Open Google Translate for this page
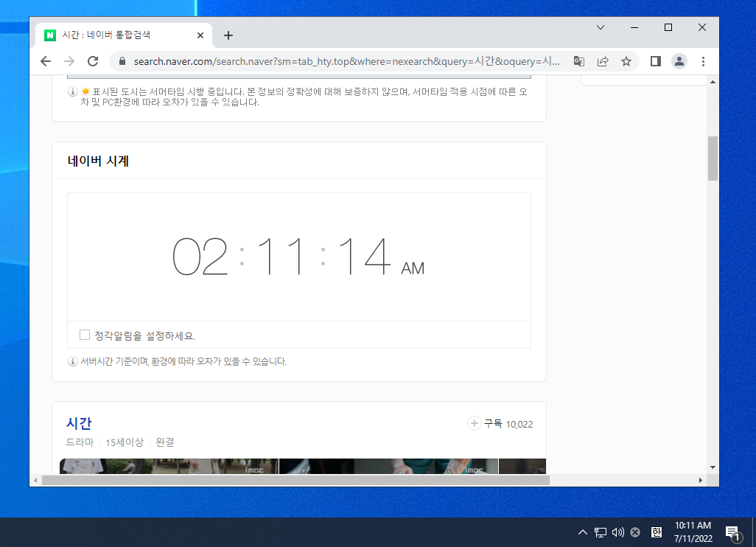Image resolution: width=756 pixels, height=547 pixels. tap(579, 61)
